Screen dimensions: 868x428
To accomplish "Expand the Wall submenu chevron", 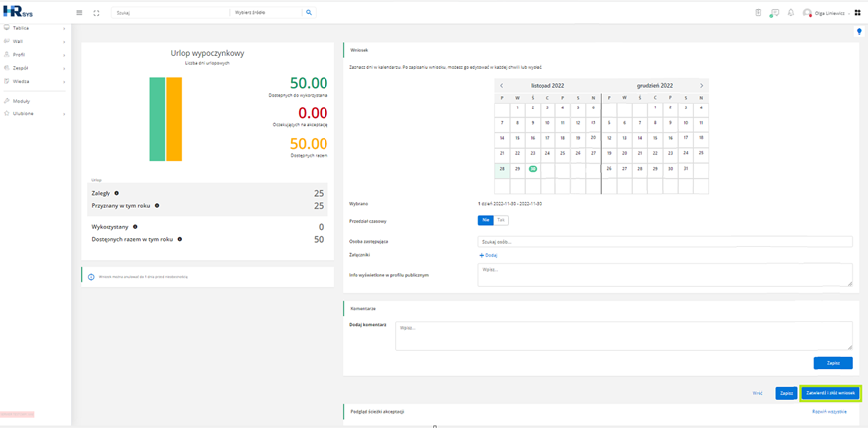I will tap(64, 42).
